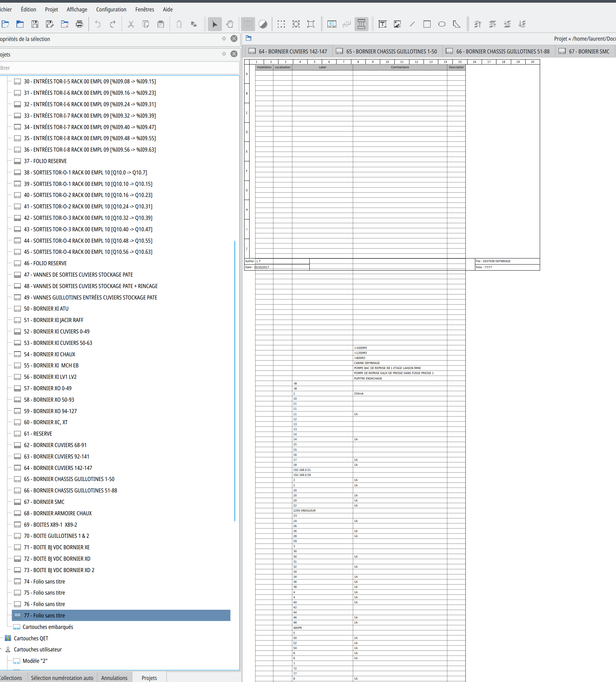Close project using the folder X icon
This screenshot has height=682, width=616.
click(64, 24)
